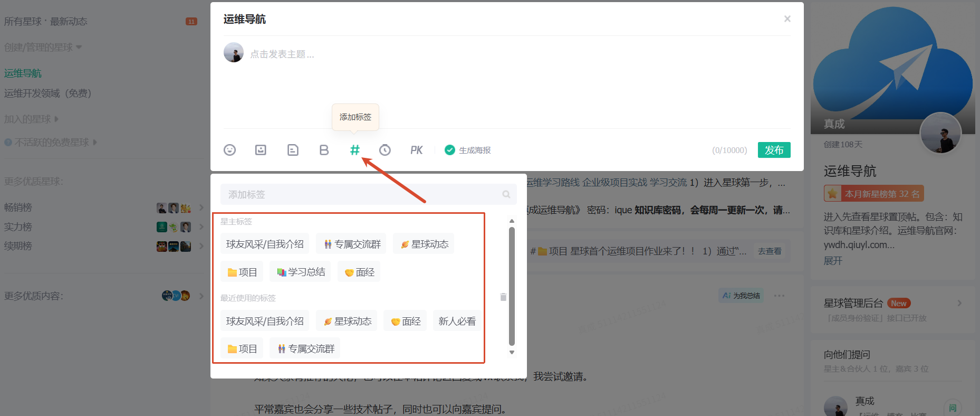Screen dimensions: 980x416
Task: Expand 不活跃的免费星球 section
Action: pyautogui.click(x=51, y=143)
